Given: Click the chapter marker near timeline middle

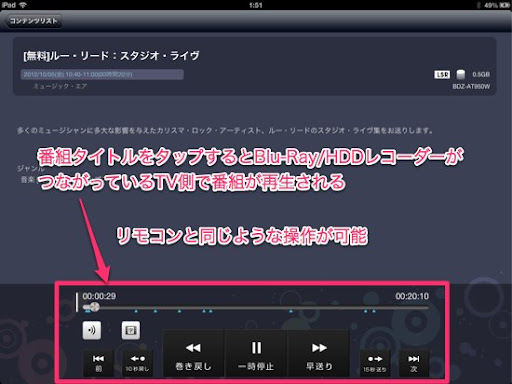Looking at the screenshot, I should [291, 311].
